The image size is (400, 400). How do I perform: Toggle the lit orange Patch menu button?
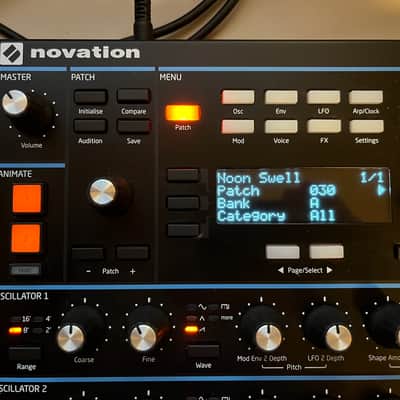click(183, 113)
